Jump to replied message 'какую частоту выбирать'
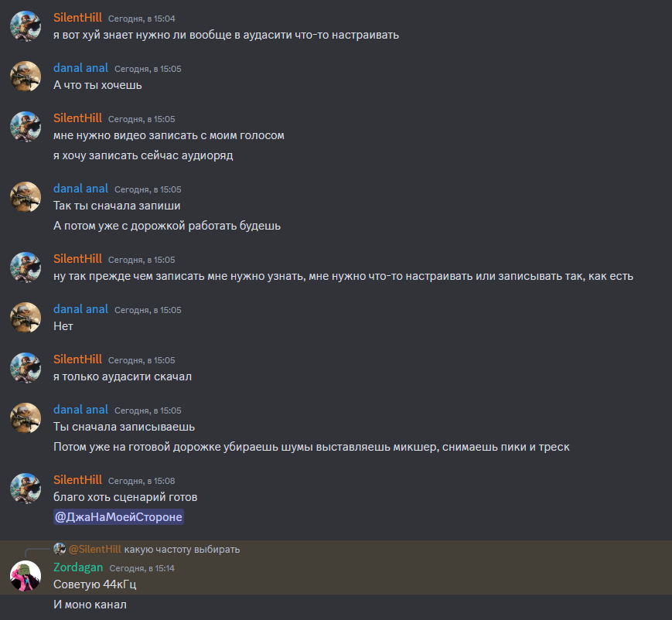This screenshot has height=620, width=672. click(x=182, y=550)
